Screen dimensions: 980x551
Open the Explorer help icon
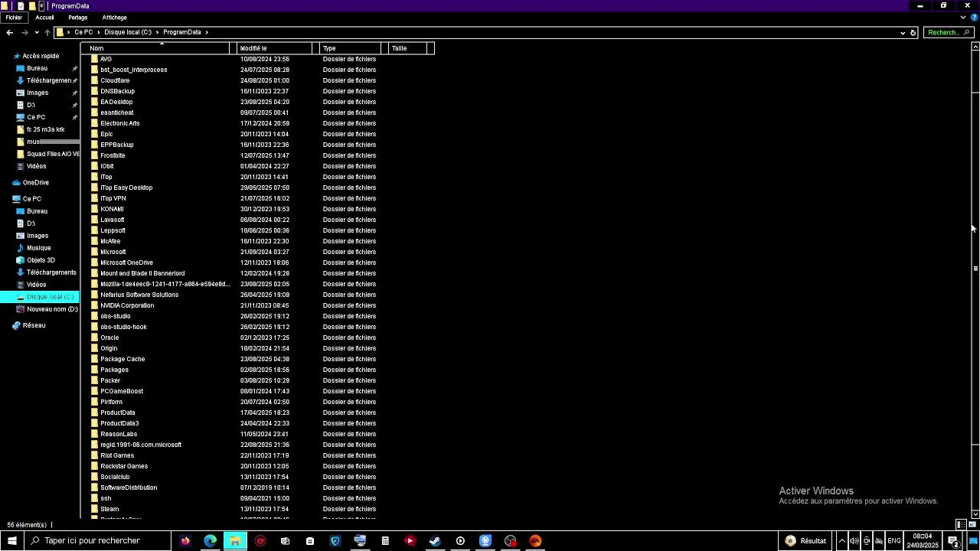(973, 17)
